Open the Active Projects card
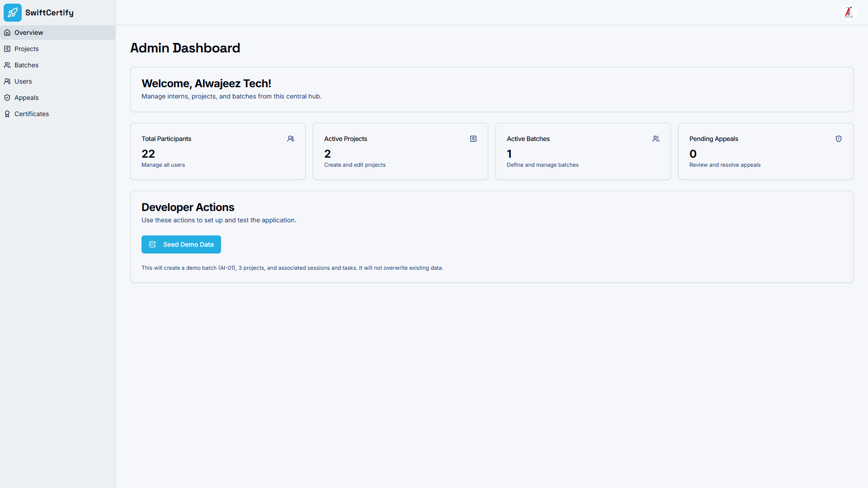Image resolution: width=868 pixels, height=488 pixels. pos(400,151)
